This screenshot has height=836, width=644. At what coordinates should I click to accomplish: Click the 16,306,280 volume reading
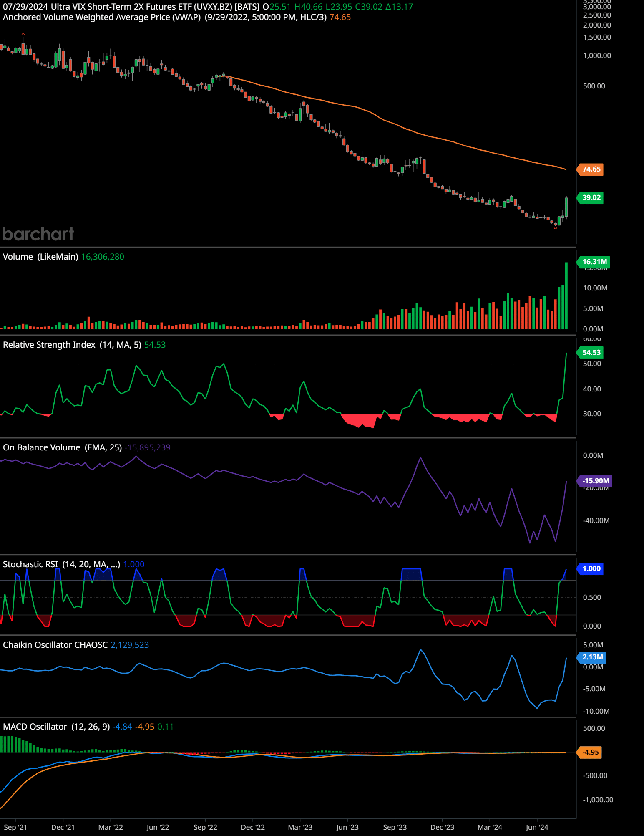(x=103, y=257)
